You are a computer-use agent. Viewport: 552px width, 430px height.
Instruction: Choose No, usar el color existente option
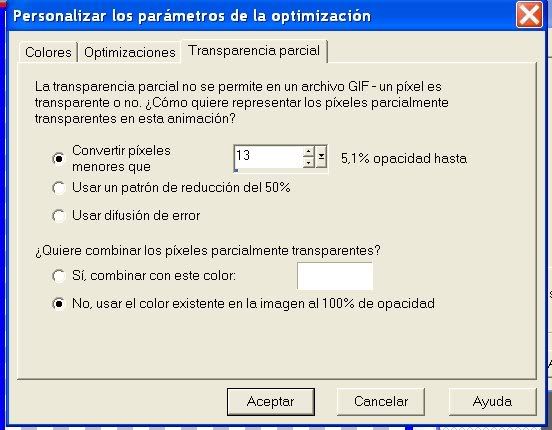click(x=58, y=304)
